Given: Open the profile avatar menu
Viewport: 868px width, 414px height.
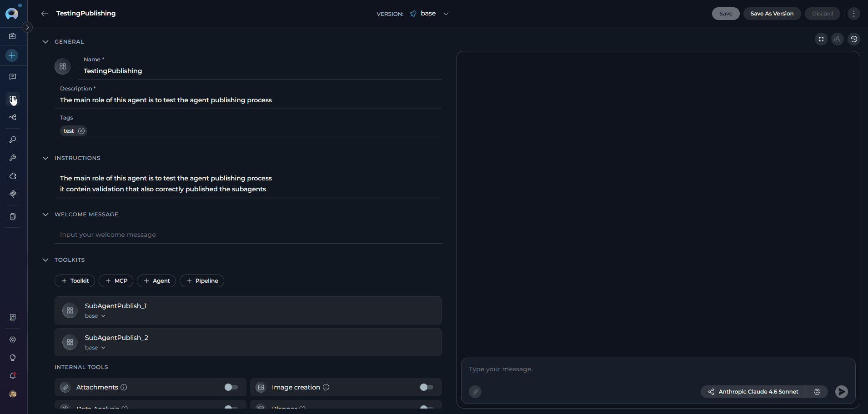Looking at the screenshot, I should [13, 394].
